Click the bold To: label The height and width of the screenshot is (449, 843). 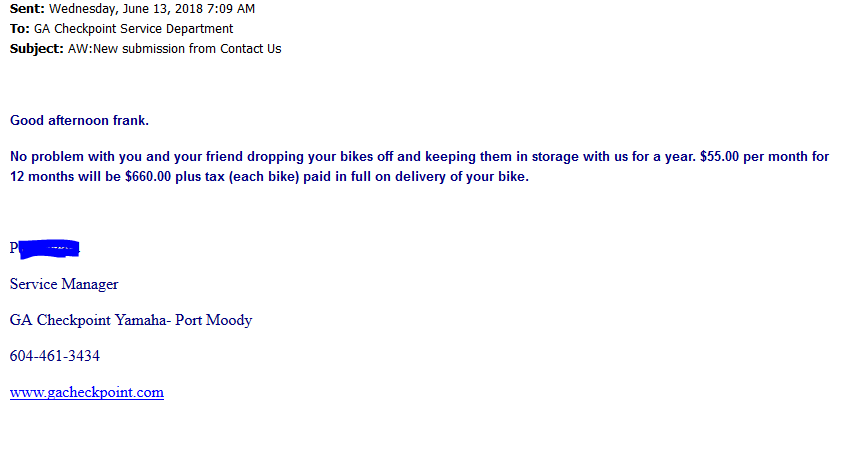(19, 28)
